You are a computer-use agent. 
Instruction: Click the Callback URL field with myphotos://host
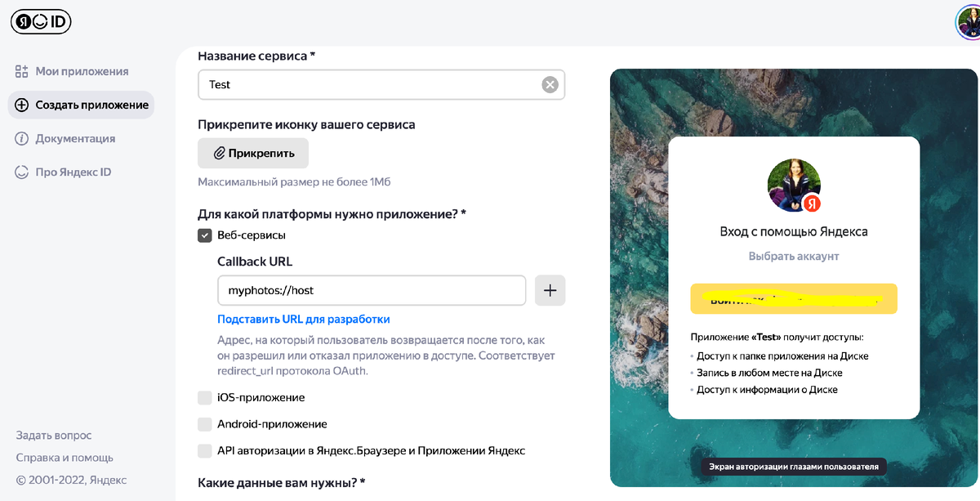coord(372,290)
